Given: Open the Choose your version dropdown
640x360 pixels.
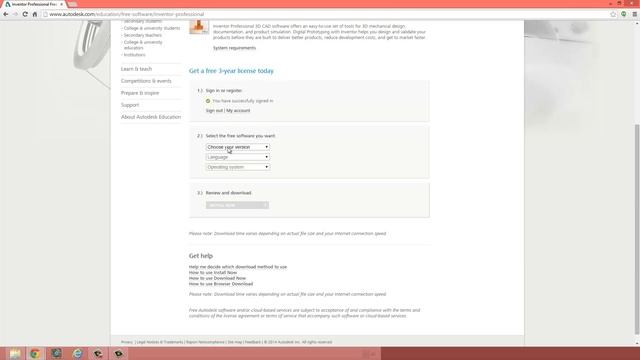Looking at the screenshot, I should (238, 147).
